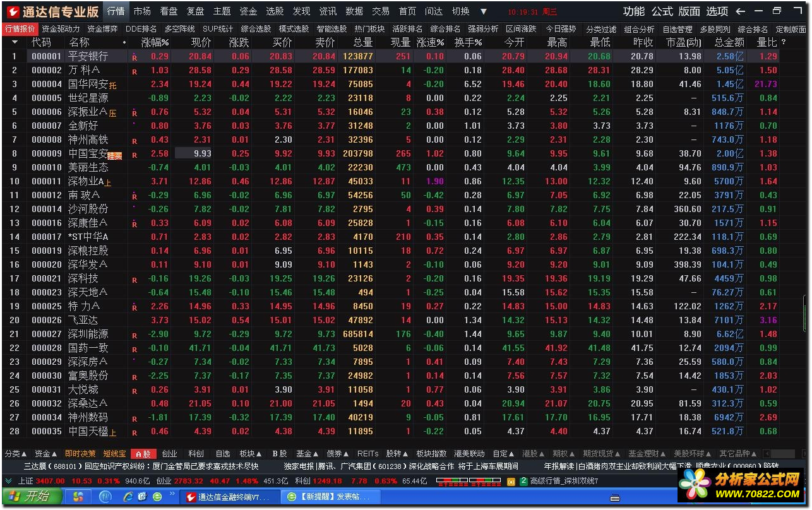
Task: Click the 分类过滤 toolbar button
Action: tap(601, 29)
